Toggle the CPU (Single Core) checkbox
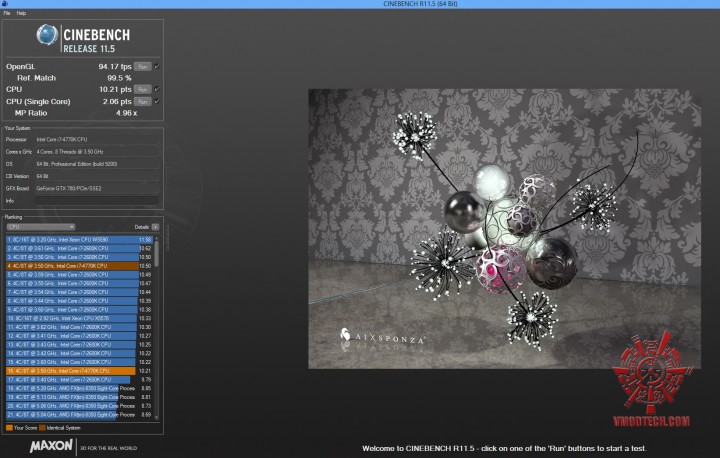The height and width of the screenshot is (458, 720). tap(157, 101)
